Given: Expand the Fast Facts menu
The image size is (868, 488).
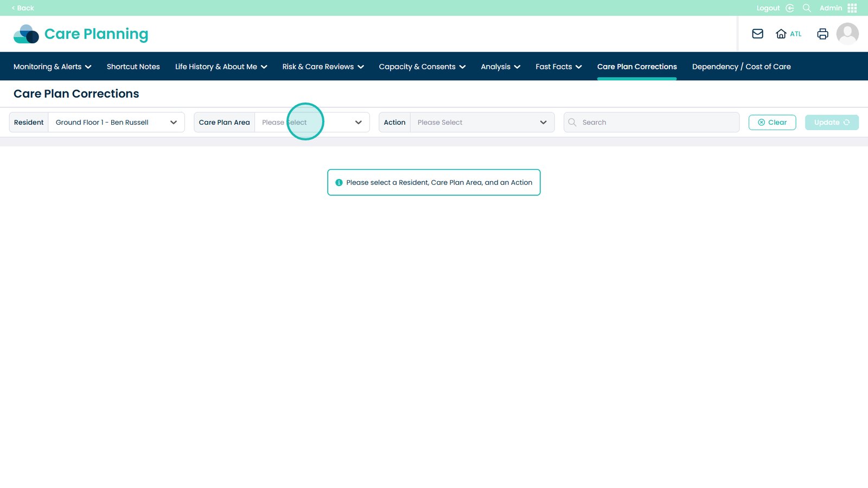Looking at the screenshot, I should (x=559, y=67).
